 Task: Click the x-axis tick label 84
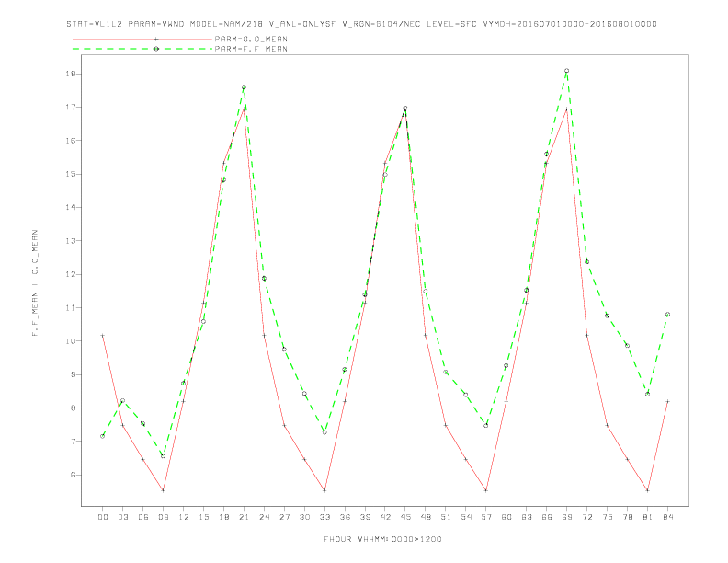[x=668, y=517]
